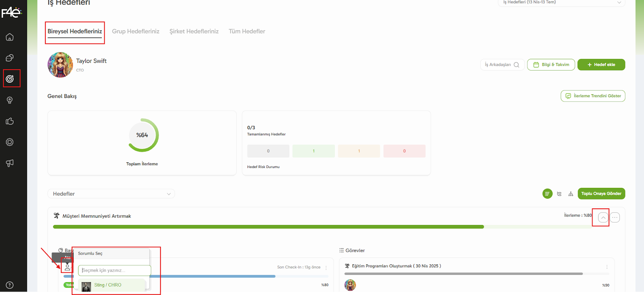Open the Şirket Hedefleriniz tab
Image resolution: width=644 pixels, height=295 pixels.
[194, 31]
